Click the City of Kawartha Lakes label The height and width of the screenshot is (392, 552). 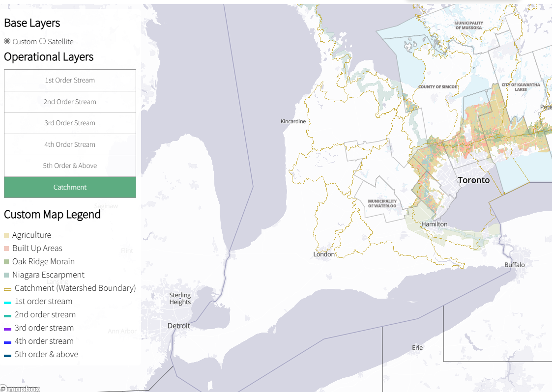521,87
